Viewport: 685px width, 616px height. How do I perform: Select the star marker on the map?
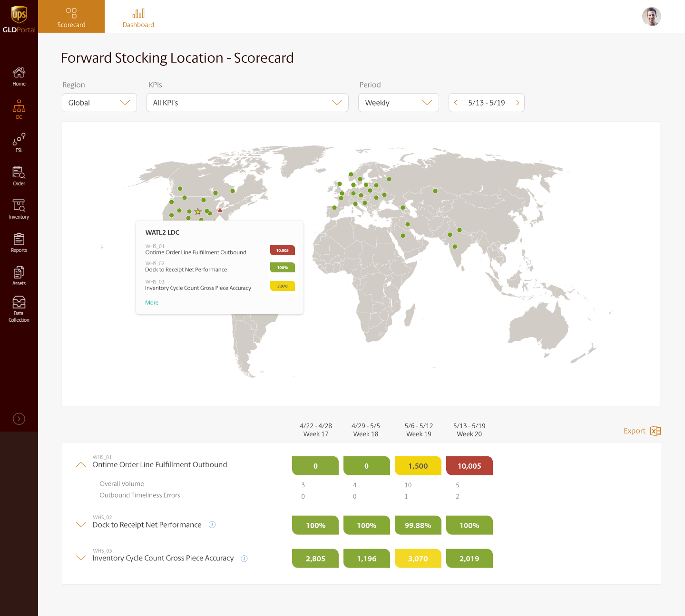pyautogui.click(x=198, y=212)
